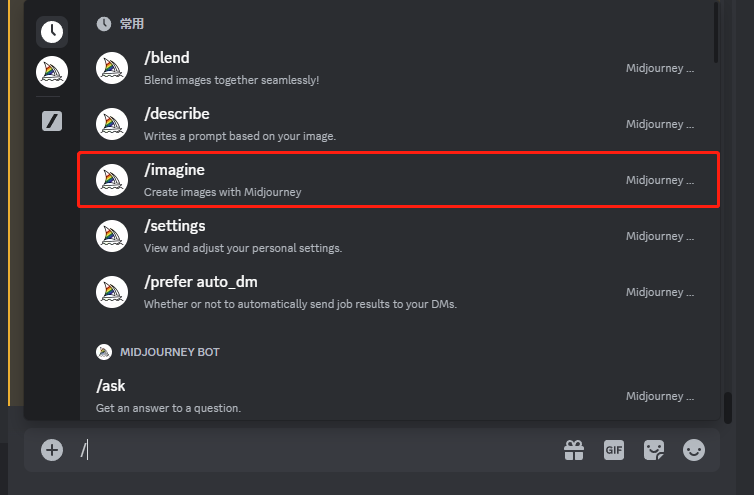
Task: Click the command list scrollbar thumb
Action: [716, 33]
